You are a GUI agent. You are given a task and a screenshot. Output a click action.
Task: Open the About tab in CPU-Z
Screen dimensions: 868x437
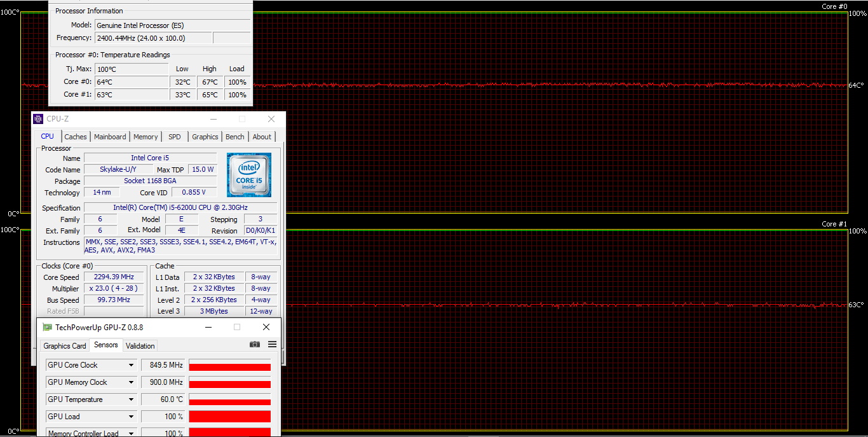(262, 137)
